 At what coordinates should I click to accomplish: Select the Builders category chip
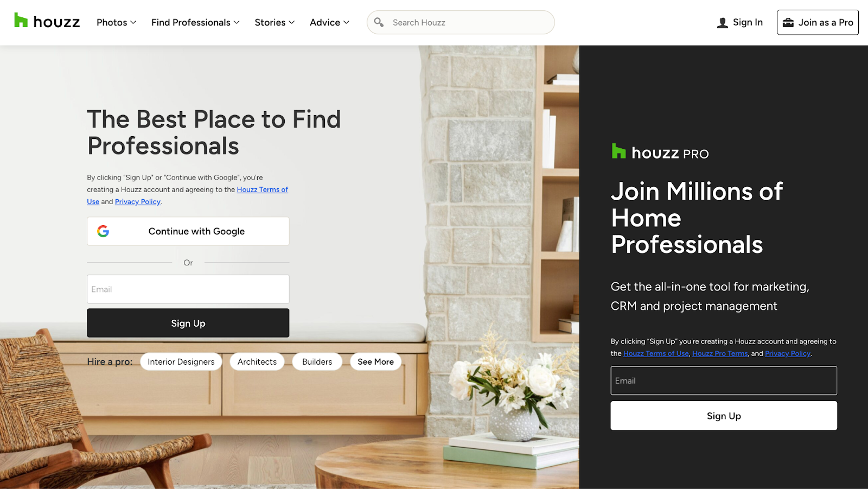(317, 361)
